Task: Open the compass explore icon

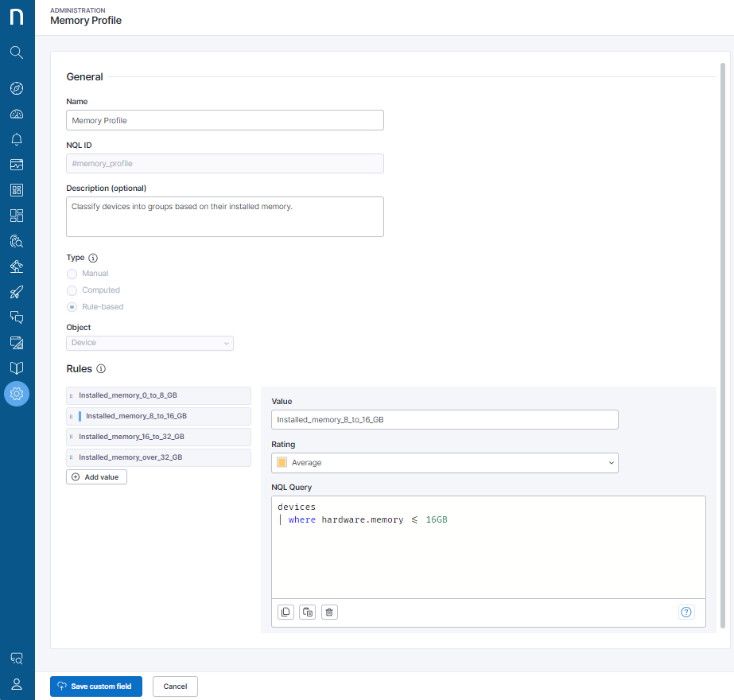Action: (17, 88)
